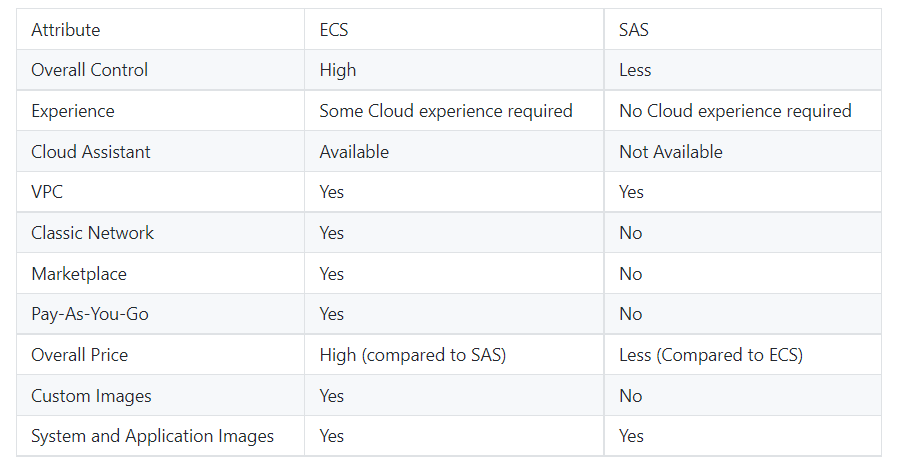The image size is (902, 467).
Task: Click the Attribute header cell
Action: click(160, 29)
